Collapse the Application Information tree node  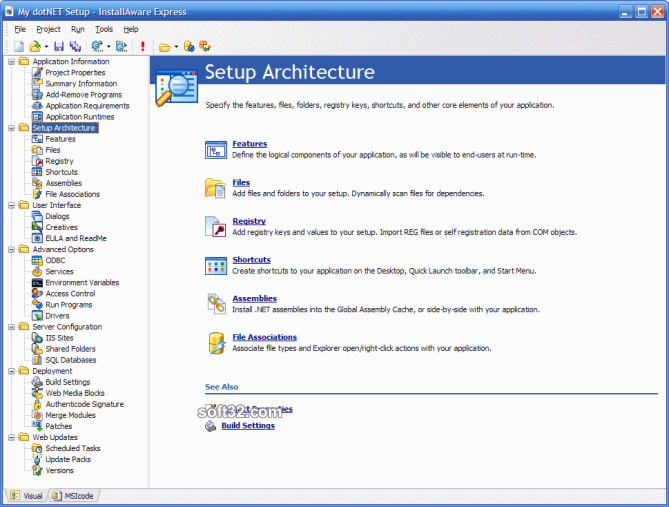12,61
